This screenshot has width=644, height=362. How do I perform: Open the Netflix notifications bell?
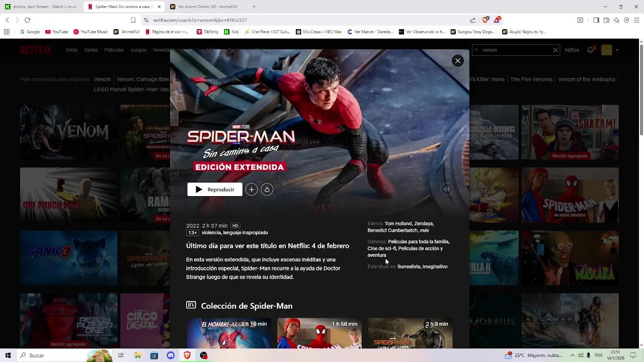(591, 50)
